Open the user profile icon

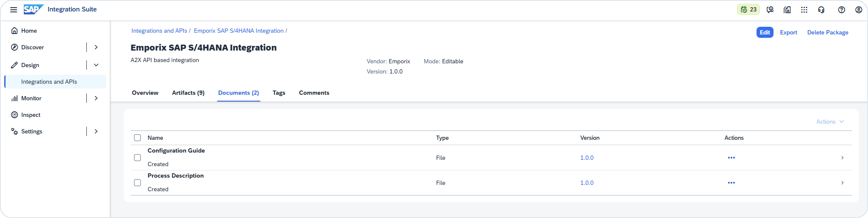859,9
